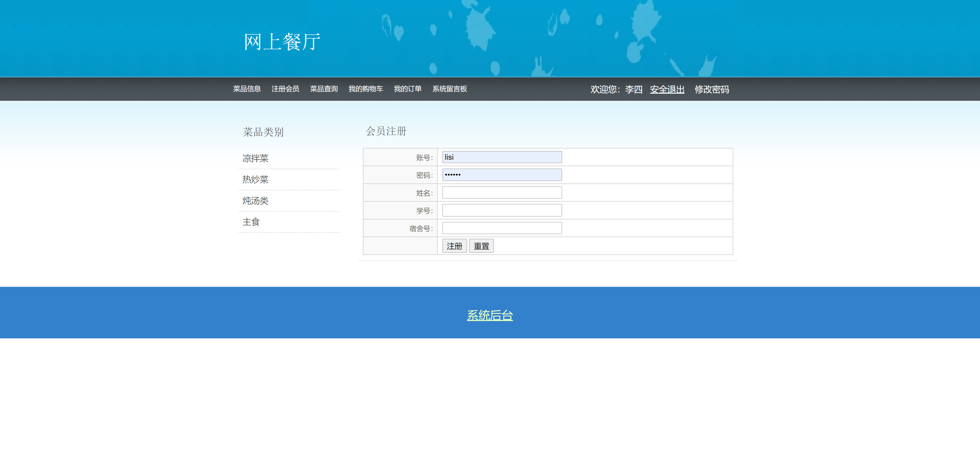
Task: Click the 账号 account input field
Action: click(x=501, y=157)
